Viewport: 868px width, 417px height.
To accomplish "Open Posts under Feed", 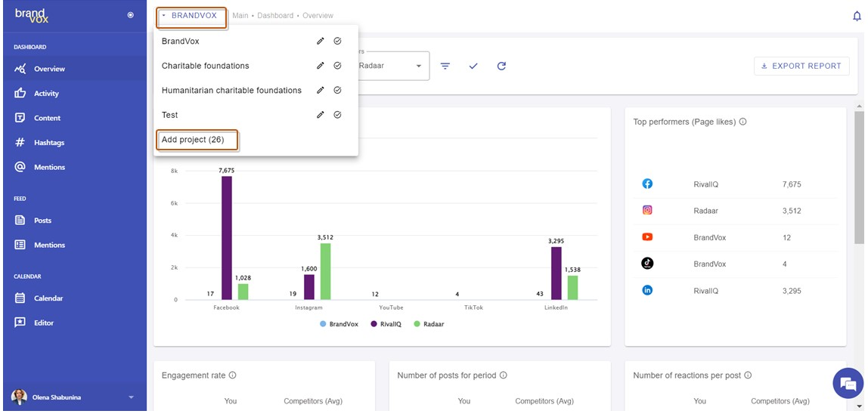I will (75, 220).
